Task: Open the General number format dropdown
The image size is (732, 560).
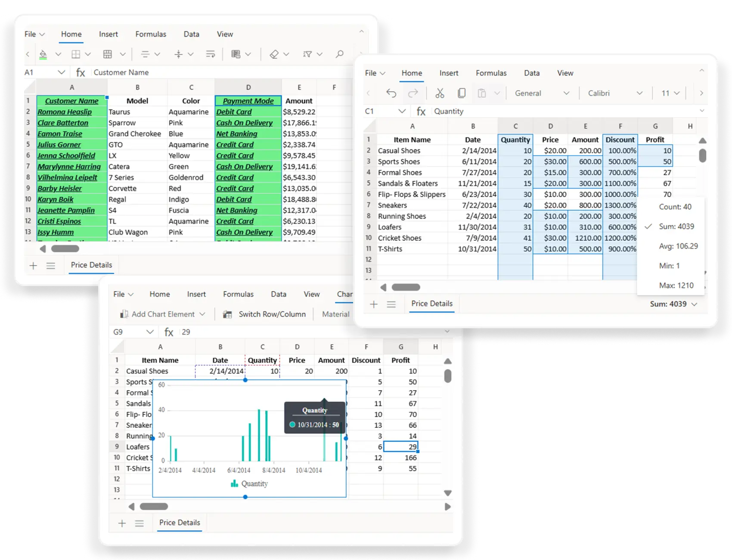Action: tap(542, 93)
